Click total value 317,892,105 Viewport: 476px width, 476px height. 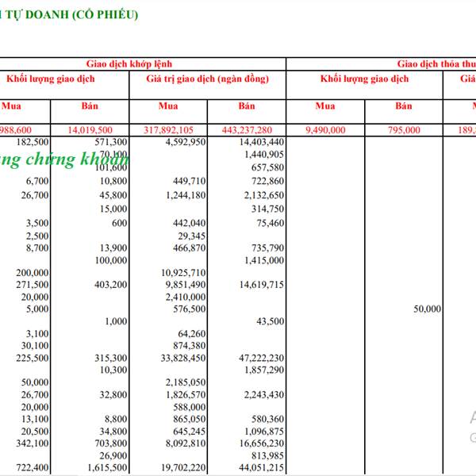168,130
